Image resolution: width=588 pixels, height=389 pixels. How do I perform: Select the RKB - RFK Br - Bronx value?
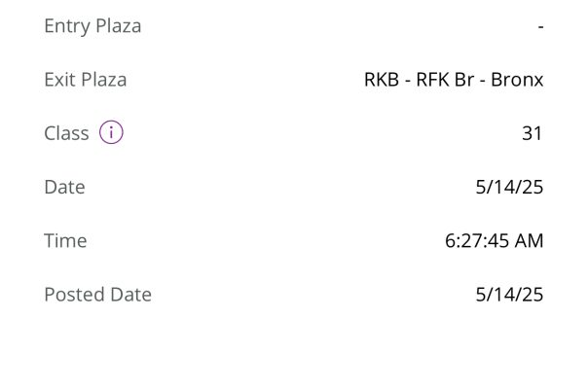(x=454, y=80)
